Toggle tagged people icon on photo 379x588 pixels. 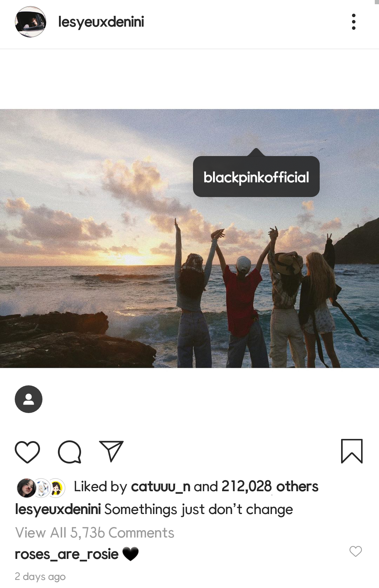pyautogui.click(x=28, y=399)
